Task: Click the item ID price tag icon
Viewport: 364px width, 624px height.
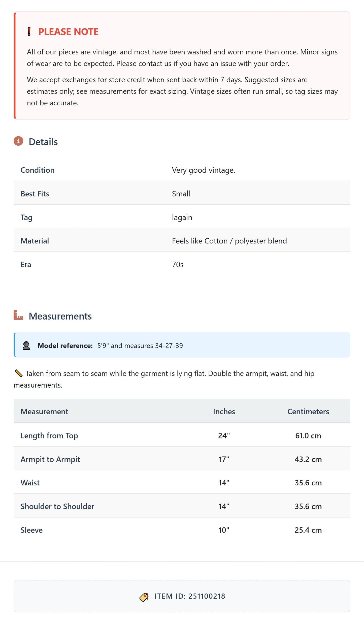Action: (x=144, y=597)
